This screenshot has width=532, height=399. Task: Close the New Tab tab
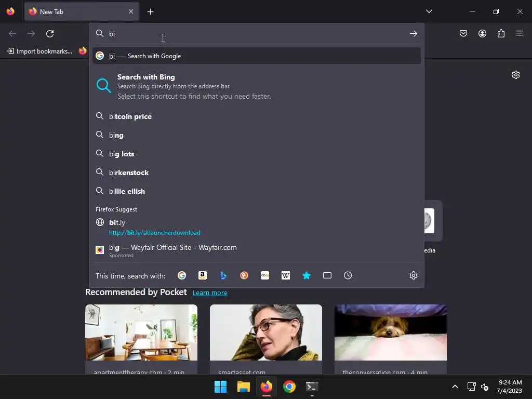(131, 11)
